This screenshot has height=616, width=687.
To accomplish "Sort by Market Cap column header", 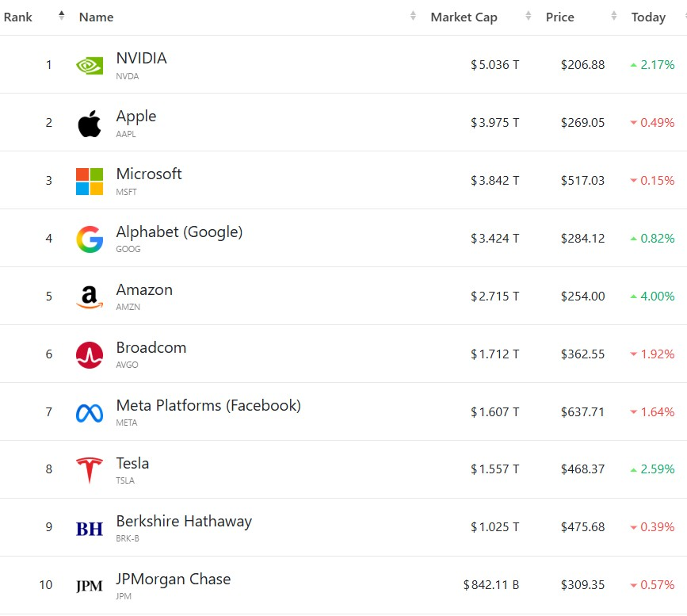I will (464, 17).
